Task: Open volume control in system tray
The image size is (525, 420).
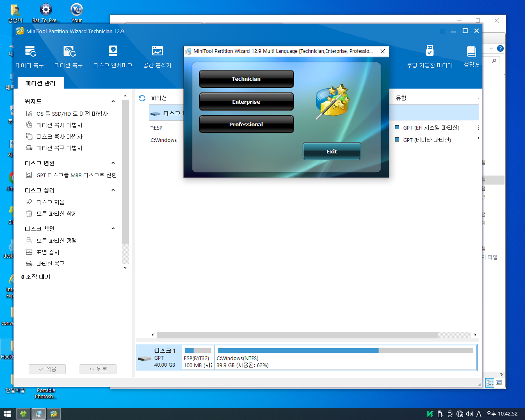Action: coord(470,414)
